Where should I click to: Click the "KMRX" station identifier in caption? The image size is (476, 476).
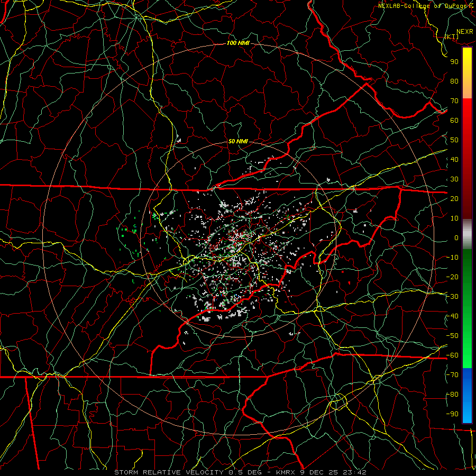[x=287, y=472]
